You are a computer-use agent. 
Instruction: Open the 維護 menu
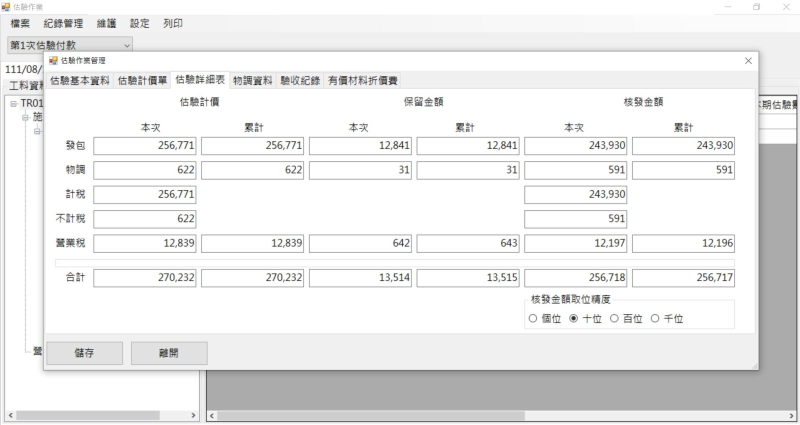click(107, 23)
